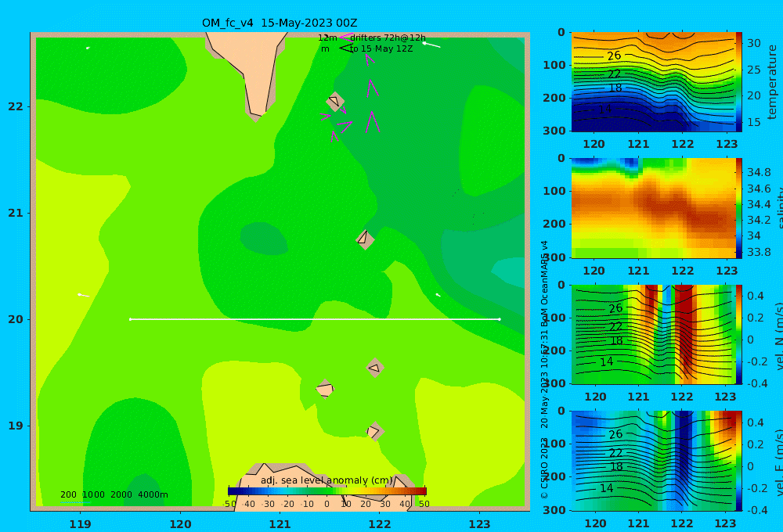The image size is (783, 532).
Task: Click the bathymetry legend '200 1000 2000 4000m'
Action: 114,494
